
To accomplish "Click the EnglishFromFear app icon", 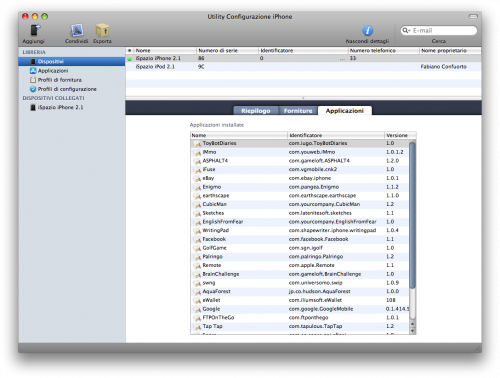I will 197,222.
